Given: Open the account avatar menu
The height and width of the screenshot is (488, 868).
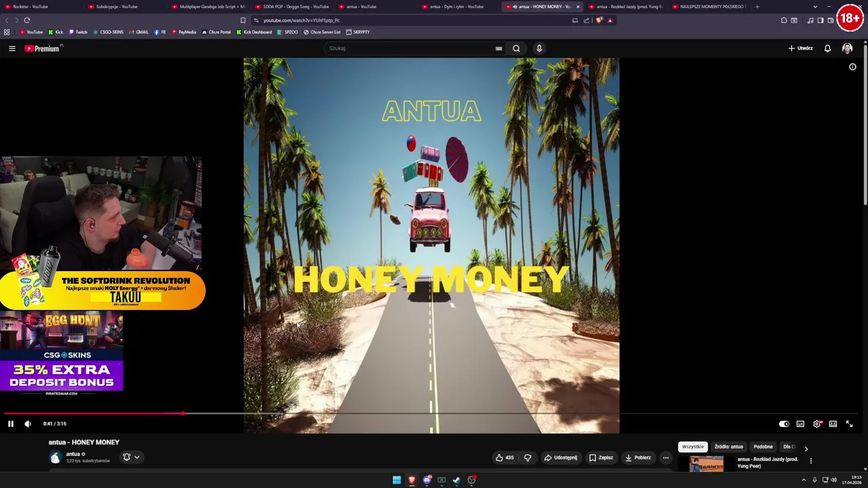Looking at the screenshot, I should pos(847,48).
